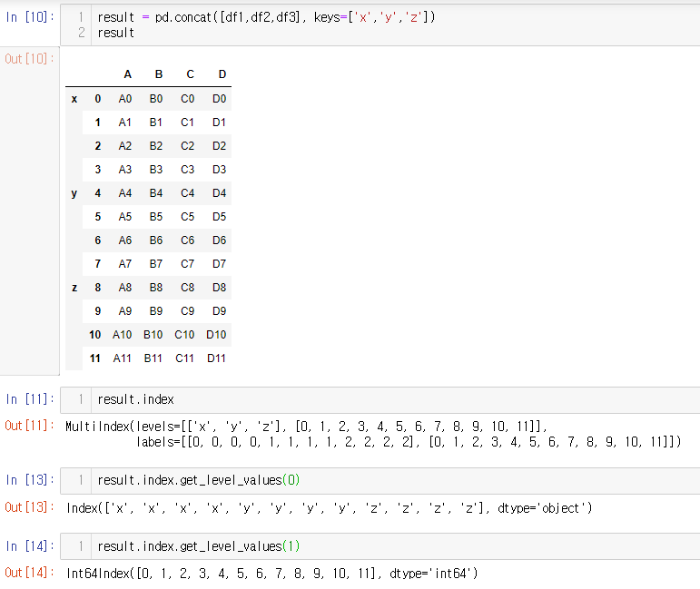The width and height of the screenshot is (700, 589).
Task: Click the Out[10] output prompt area
Action: click(29, 59)
